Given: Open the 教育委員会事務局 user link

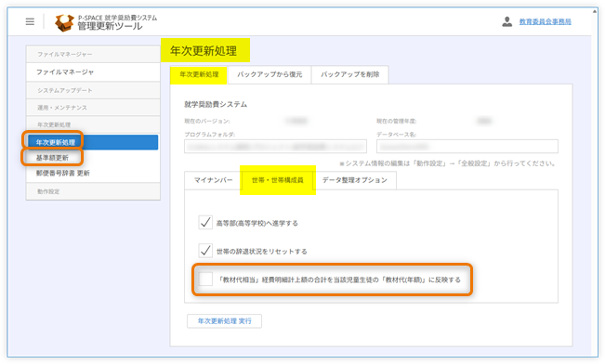Looking at the screenshot, I should tap(545, 22).
